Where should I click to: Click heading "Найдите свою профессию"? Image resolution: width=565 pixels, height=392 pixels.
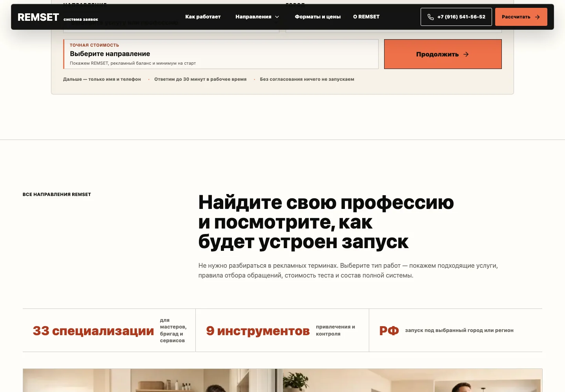(x=326, y=202)
